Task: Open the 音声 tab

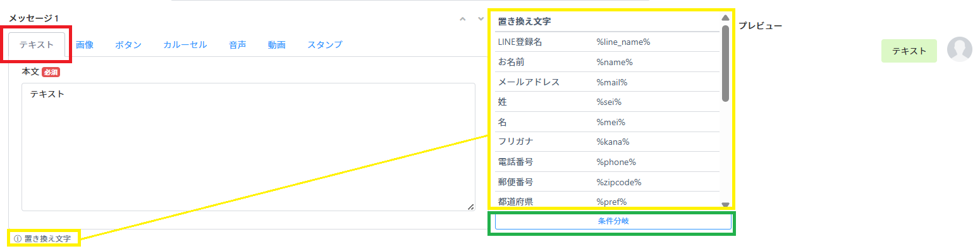Action: (x=238, y=45)
